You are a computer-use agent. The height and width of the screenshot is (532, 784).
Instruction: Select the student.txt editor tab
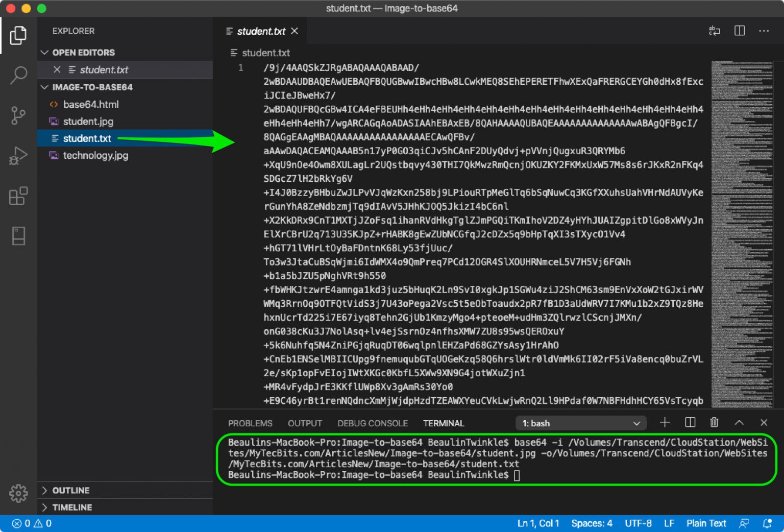click(x=260, y=31)
